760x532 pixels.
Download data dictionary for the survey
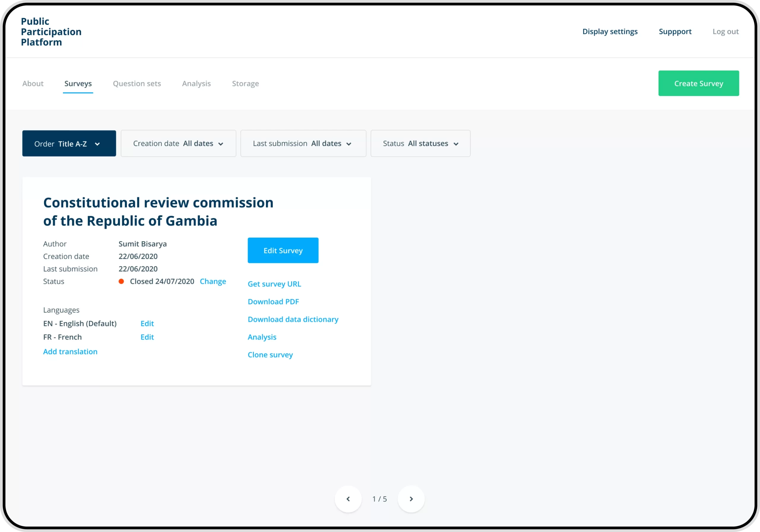pos(293,319)
